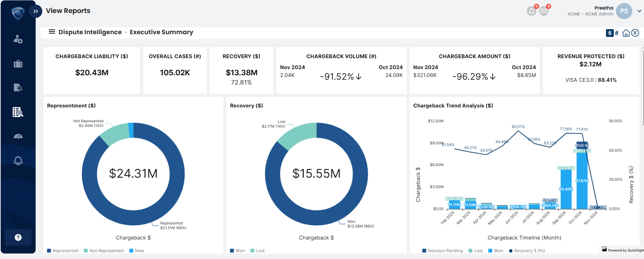The width and height of the screenshot is (644, 259).
Task: Expand the user account dropdown arrow
Action: 639,11
